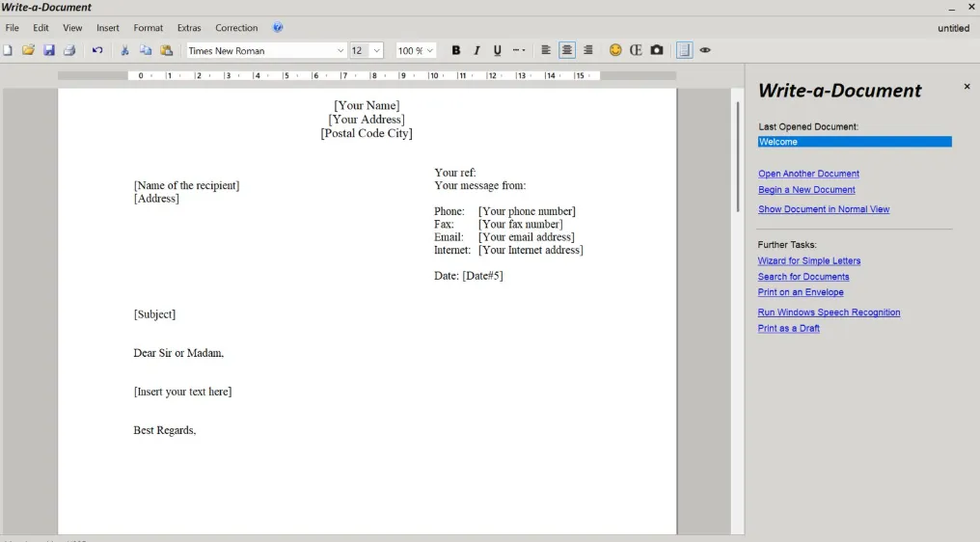This screenshot has height=542, width=980.
Task: Click the [Your Address] placeholder
Action: tap(367, 120)
